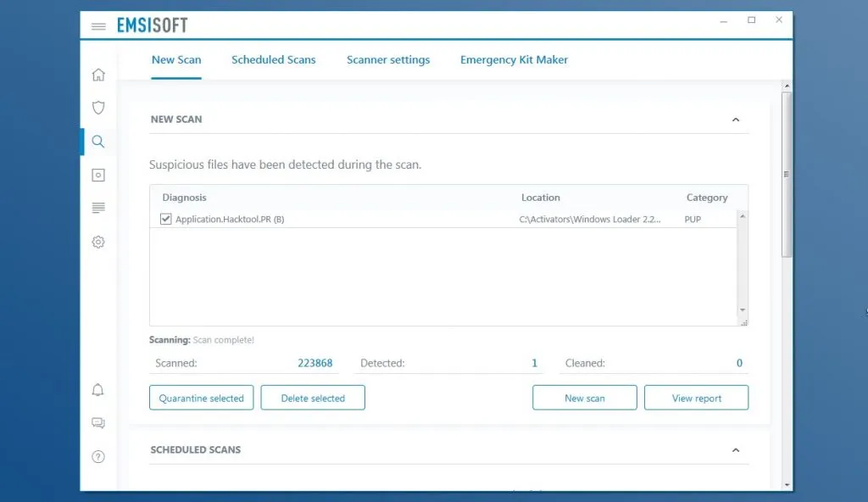View the Logs icon in the sidebar
The width and height of the screenshot is (868, 502).
[97, 208]
